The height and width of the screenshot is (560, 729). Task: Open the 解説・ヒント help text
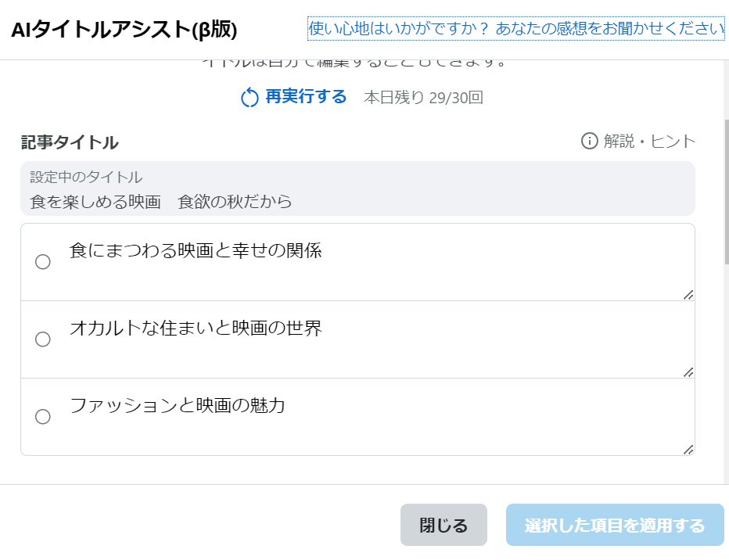point(648,142)
